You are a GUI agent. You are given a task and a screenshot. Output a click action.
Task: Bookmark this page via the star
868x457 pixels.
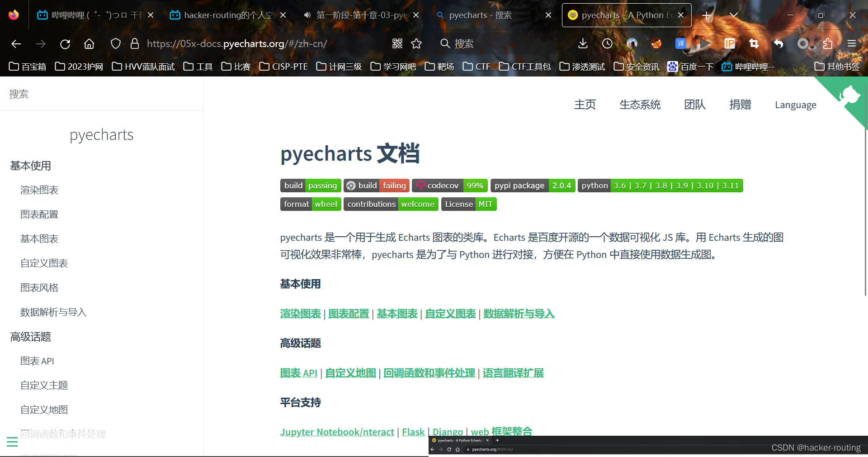tap(416, 43)
